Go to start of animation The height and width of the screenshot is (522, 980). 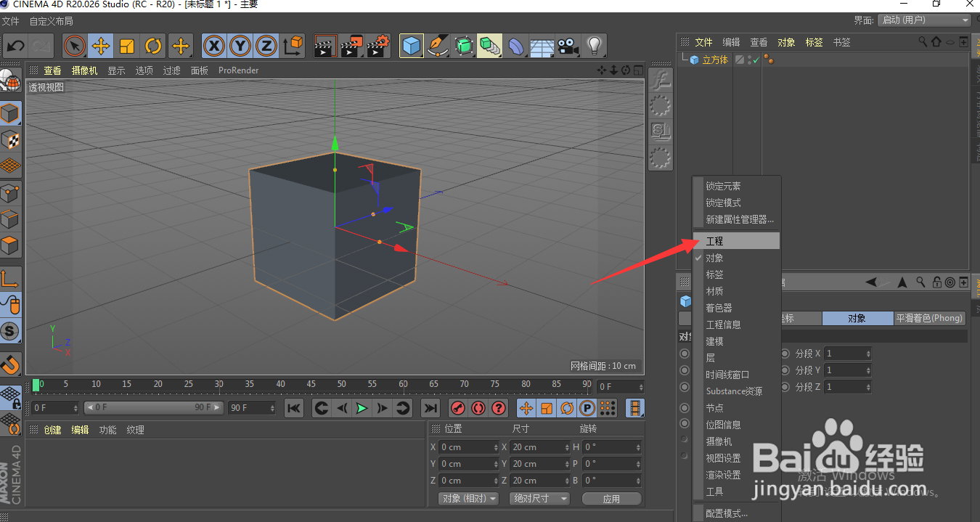pos(293,408)
